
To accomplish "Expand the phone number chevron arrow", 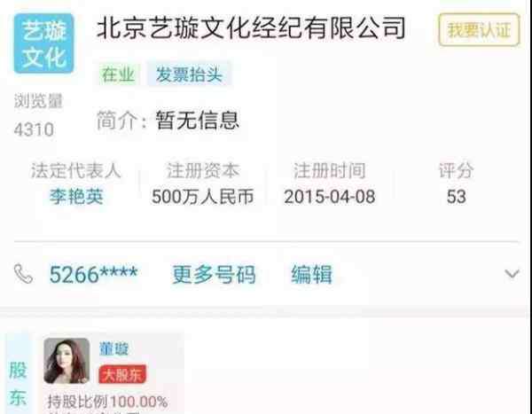I will [x=512, y=274].
